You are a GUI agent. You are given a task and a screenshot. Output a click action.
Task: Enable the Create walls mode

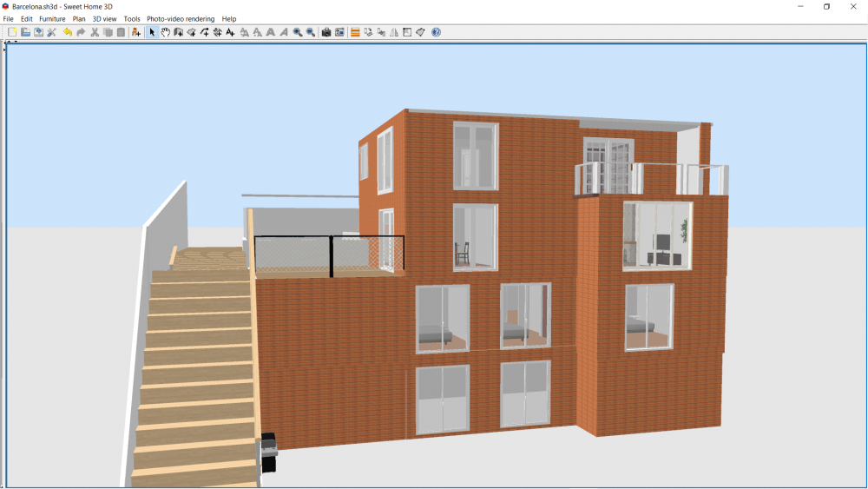pos(178,32)
